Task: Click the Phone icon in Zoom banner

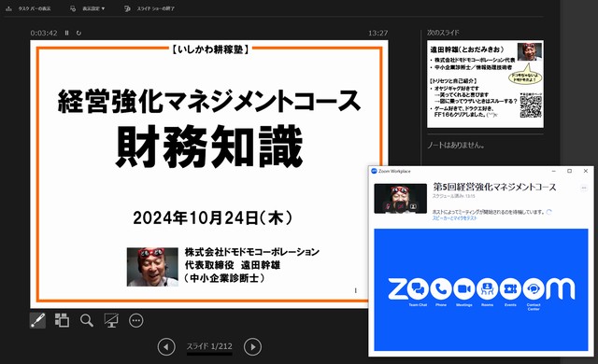Action: tap(441, 289)
